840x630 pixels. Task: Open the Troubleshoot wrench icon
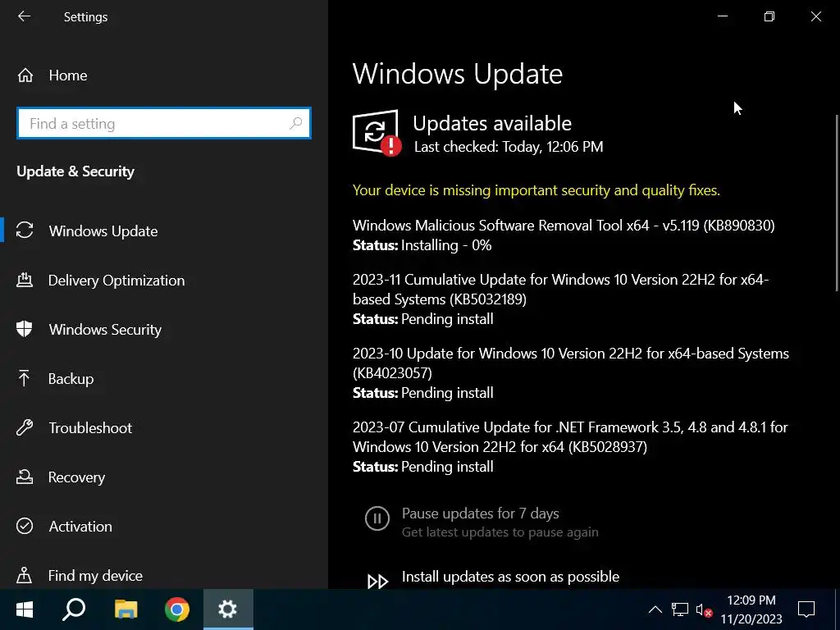pyautogui.click(x=25, y=427)
